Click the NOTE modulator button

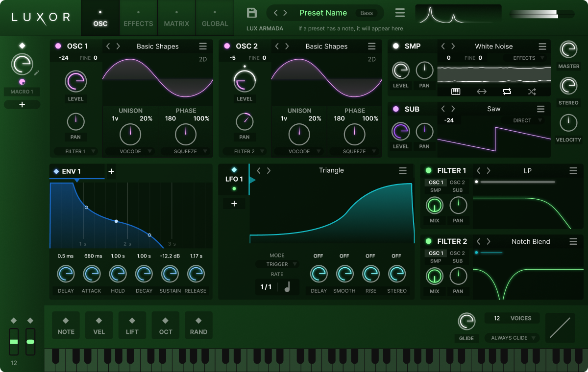(66, 326)
